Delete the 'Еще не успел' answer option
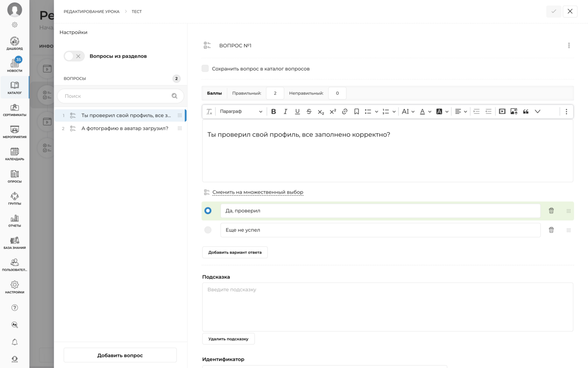This screenshot has height=368, width=588. [551, 230]
